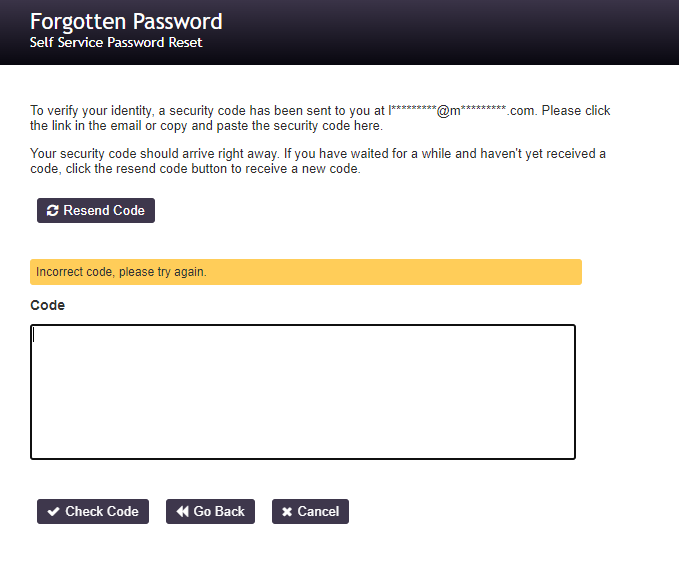Screen dimensions: 679x567
Task: Abort the reset with Cancel
Action: coord(310,512)
